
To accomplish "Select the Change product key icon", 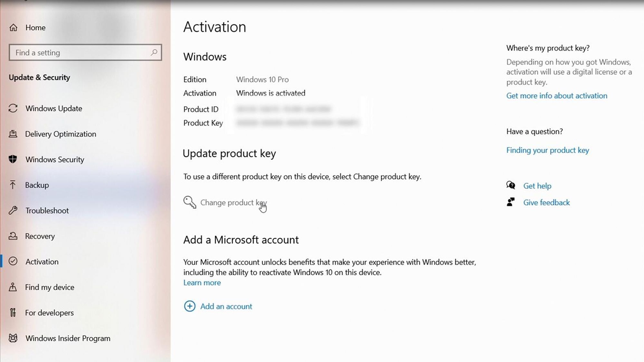I will (x=189, y=202).
